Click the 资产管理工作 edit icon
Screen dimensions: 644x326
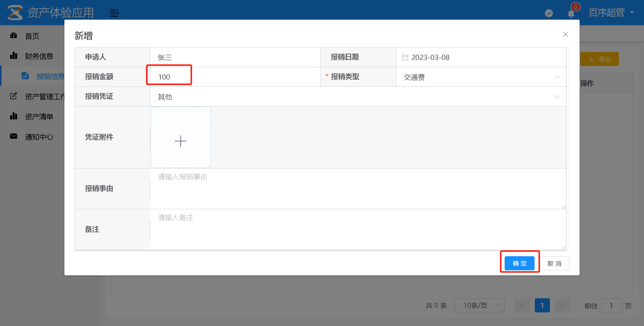point(14,96)
